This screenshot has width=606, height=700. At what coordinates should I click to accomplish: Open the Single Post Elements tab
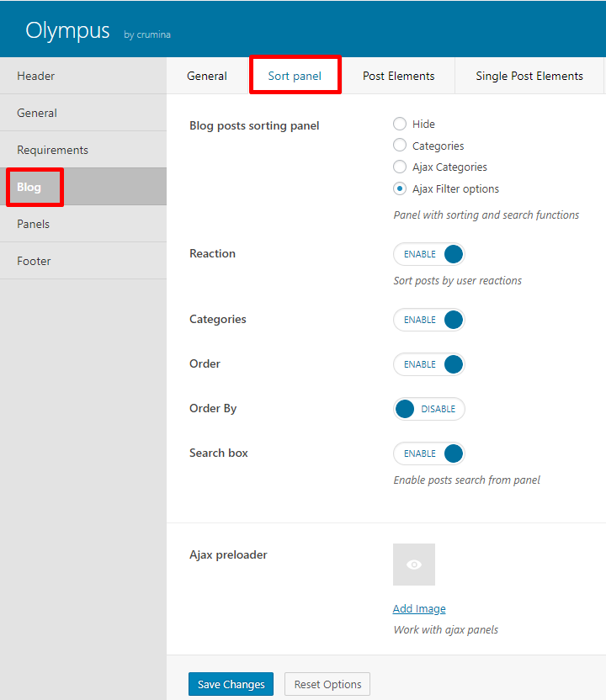tap(529, 76)
